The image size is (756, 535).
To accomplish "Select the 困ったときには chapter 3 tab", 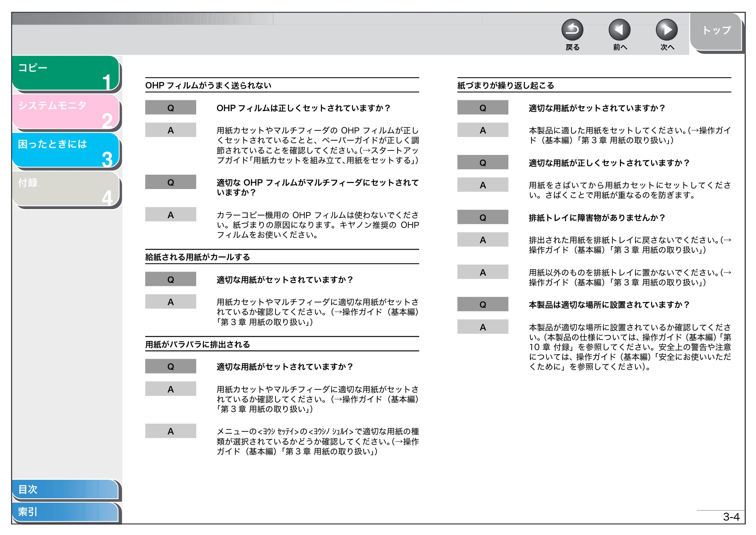I will [x=66, y=150].
